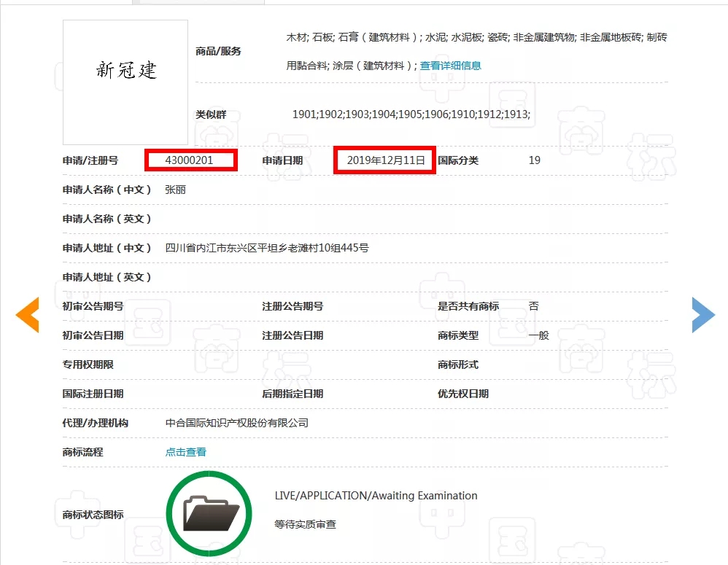Viewport: 728px width, 565px height.
Task: Click the highlighted date 2019年12月11日
Action: click(x=384, y=160)
